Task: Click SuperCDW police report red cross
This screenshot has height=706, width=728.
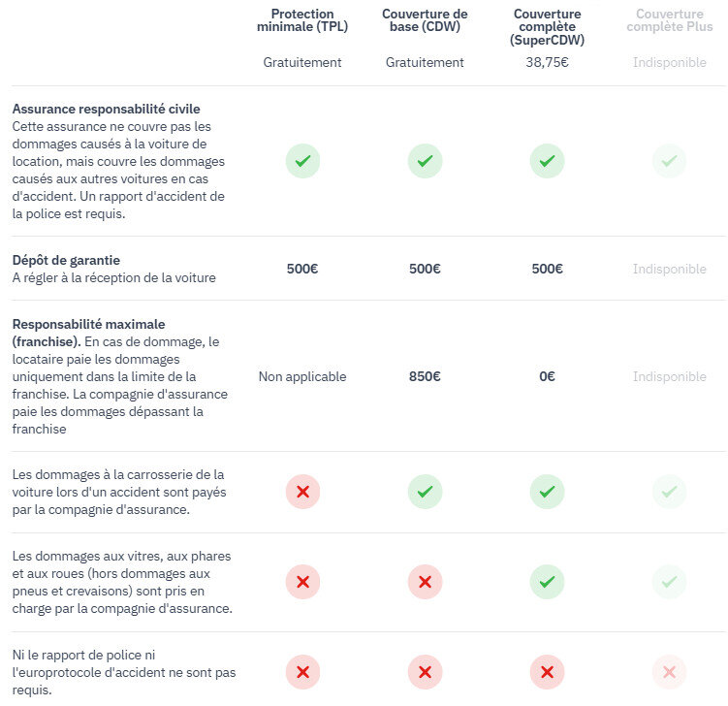Action: pyautogui.click(x=547, y=672)
